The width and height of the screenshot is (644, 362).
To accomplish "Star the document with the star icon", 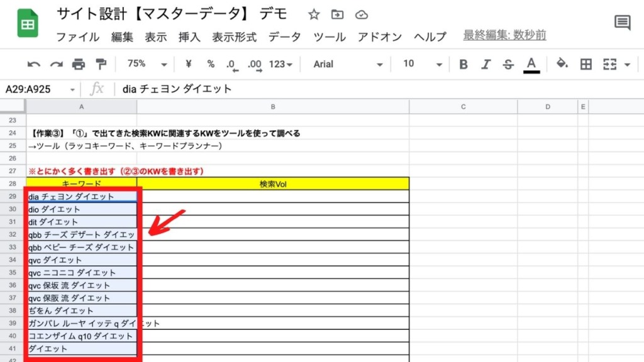I will 314,15.
